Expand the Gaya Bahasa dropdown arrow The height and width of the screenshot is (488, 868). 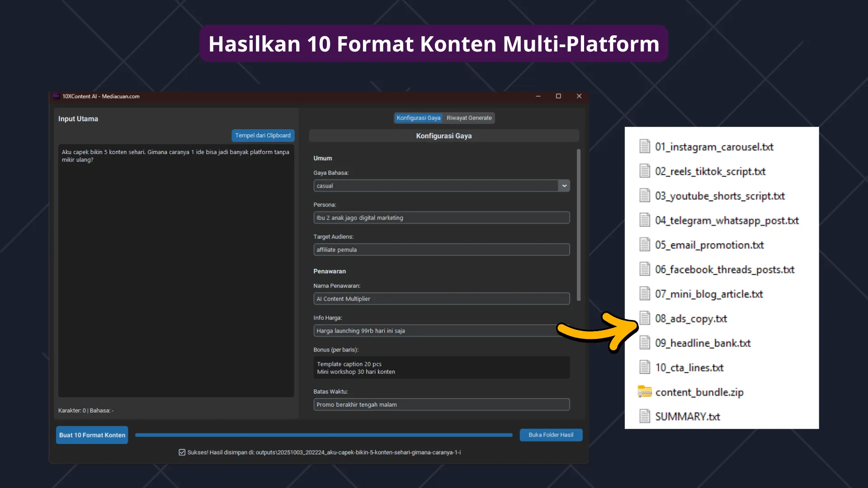(x=564, y=186)
